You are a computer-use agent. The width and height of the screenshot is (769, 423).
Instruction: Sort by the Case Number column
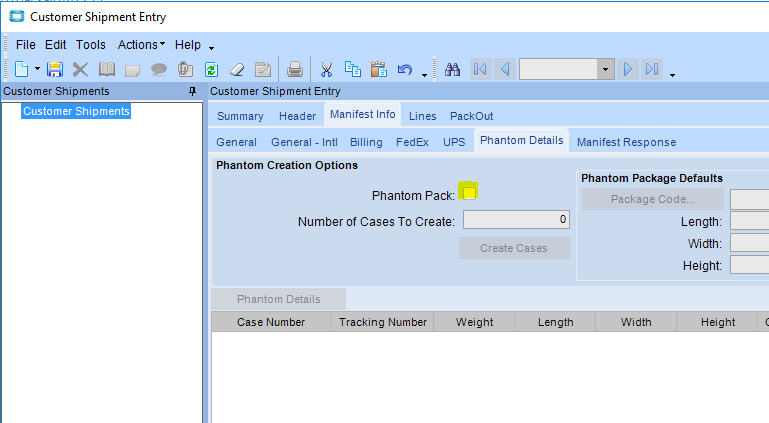click(271, 322)
